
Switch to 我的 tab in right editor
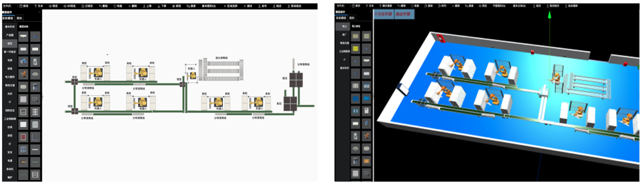[x=352, y=18]
